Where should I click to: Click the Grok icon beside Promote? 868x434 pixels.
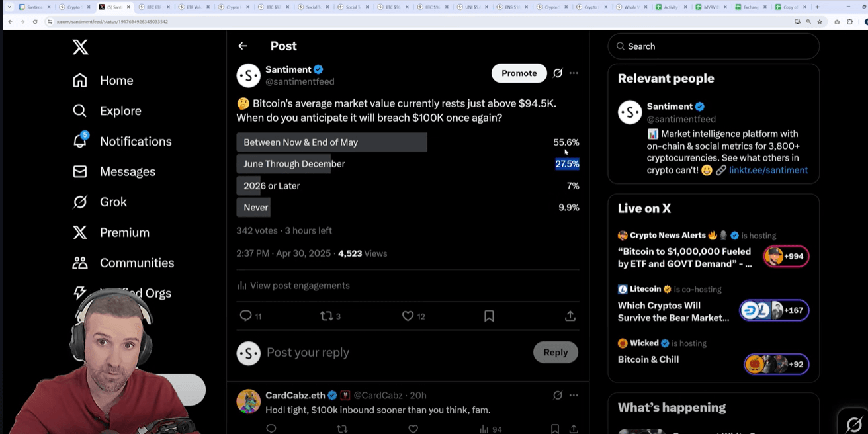tap(558, 73)
